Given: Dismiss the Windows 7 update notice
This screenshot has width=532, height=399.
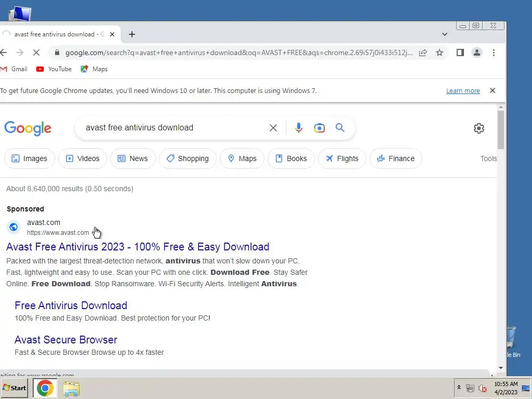Looking at the screenshot, I should (x=493, y=90).
